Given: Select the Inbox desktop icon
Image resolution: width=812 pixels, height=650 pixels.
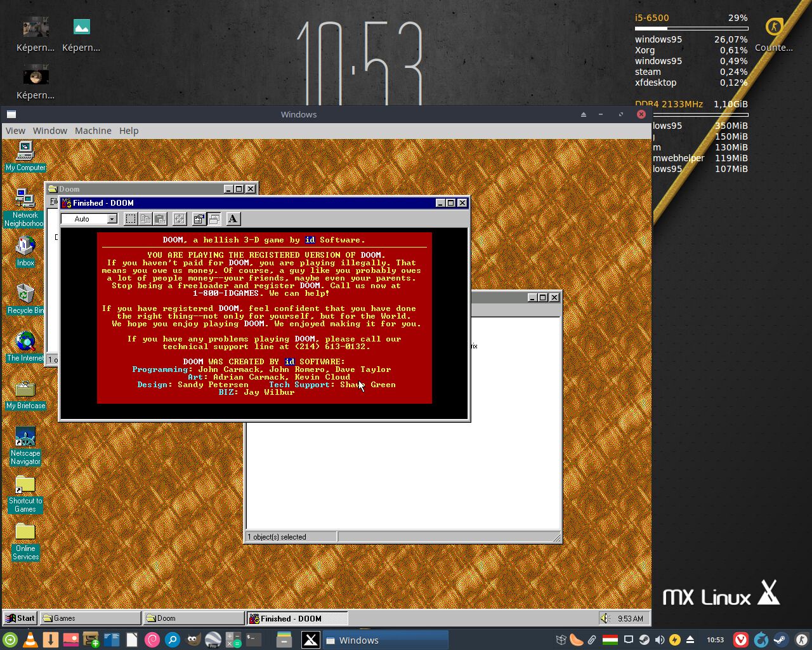Looking at the screenshot, I should click(25, 251).
